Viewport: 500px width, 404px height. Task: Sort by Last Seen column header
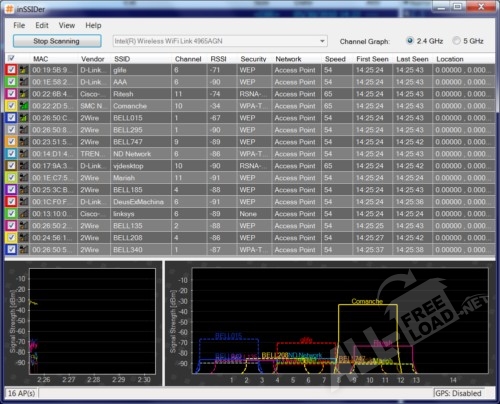coord(412,59)
